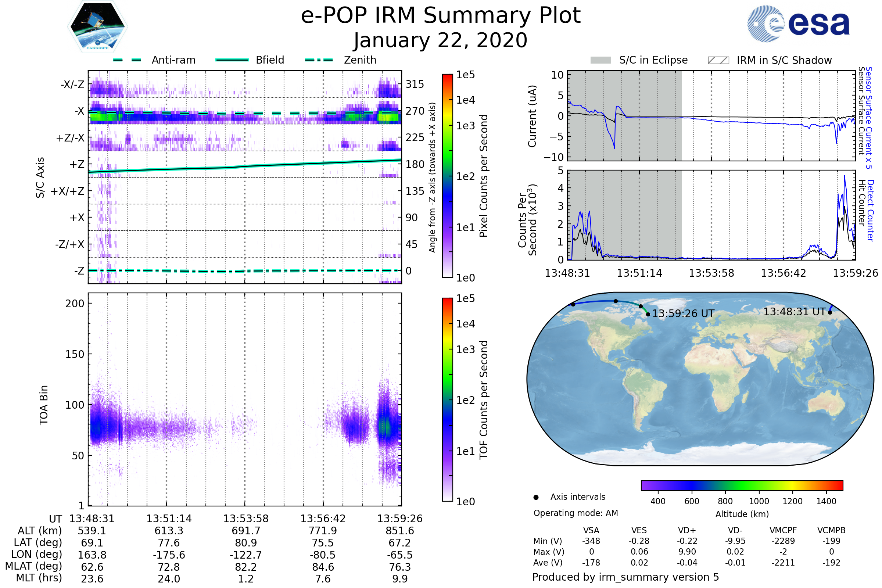The height and width of the screenshot is (588, 882).
Task: Click the ESA logo
Action: point(798,24)
